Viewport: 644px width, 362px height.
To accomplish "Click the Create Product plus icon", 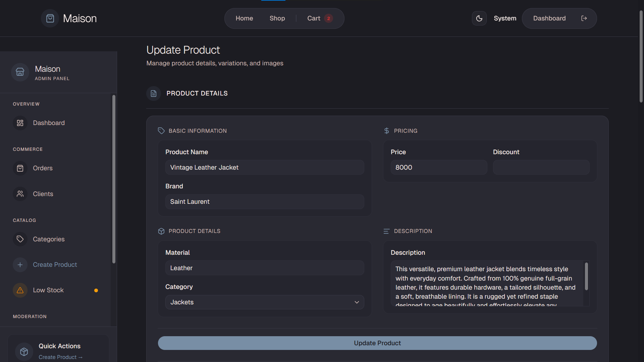I will [20, 265].
